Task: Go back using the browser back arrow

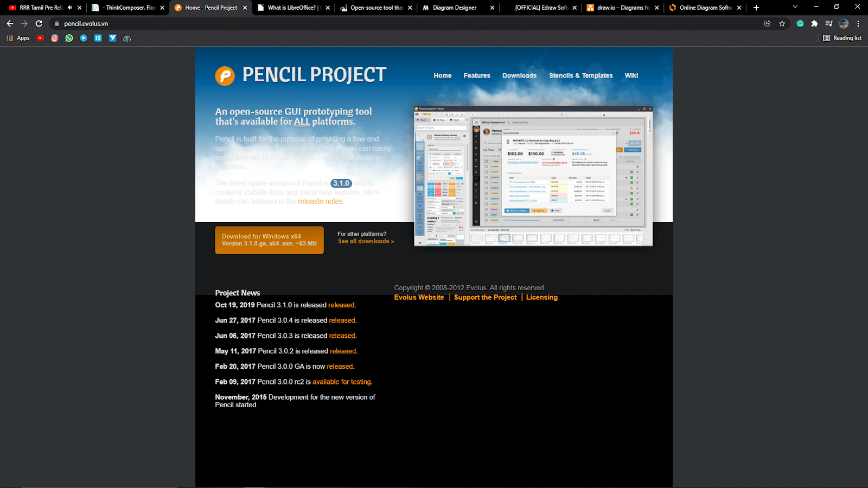Action: pyautogui.click(x=10, y=23)
